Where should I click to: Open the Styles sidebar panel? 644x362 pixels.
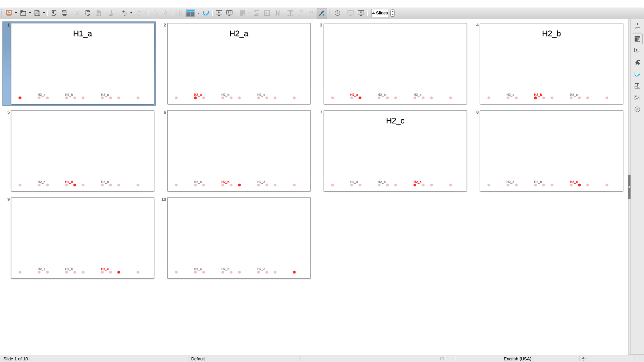(637, 86)
